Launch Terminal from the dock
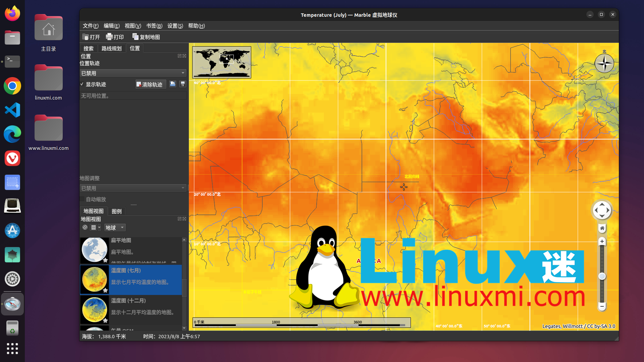The height and width of the screenshot is (362, 644). 12,62
